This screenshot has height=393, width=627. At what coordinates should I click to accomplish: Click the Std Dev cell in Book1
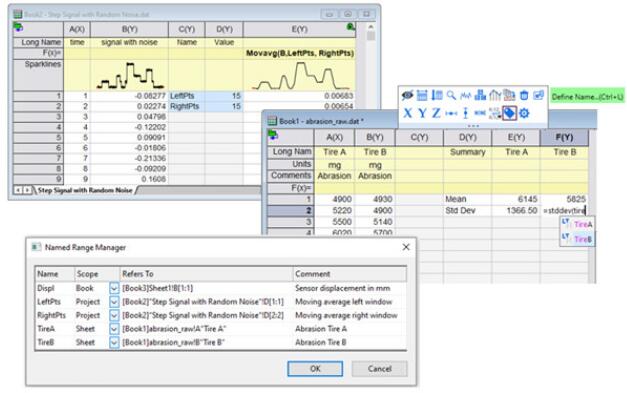tap(467, 210)
